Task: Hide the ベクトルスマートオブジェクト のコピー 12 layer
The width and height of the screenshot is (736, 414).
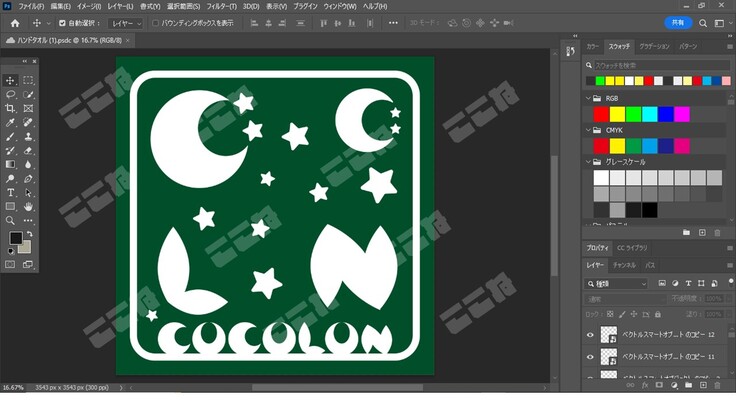Action: [590, 335]
